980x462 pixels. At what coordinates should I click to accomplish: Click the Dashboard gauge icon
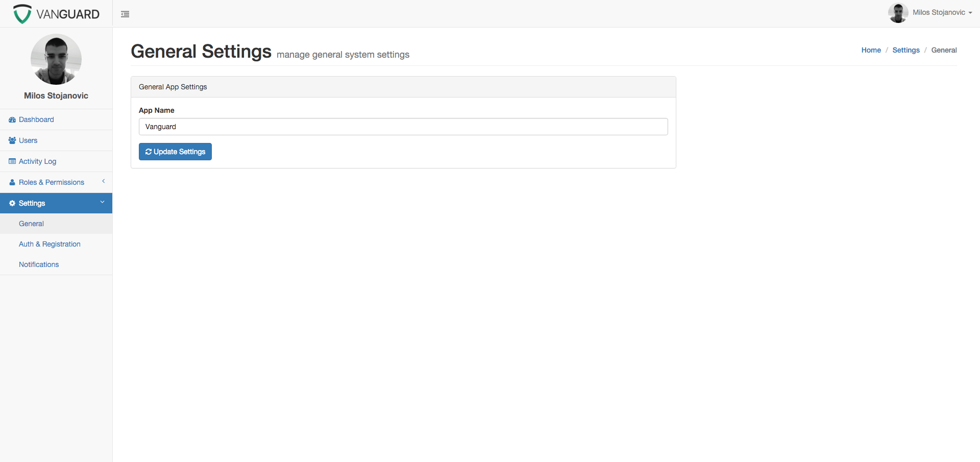point(12,119)
